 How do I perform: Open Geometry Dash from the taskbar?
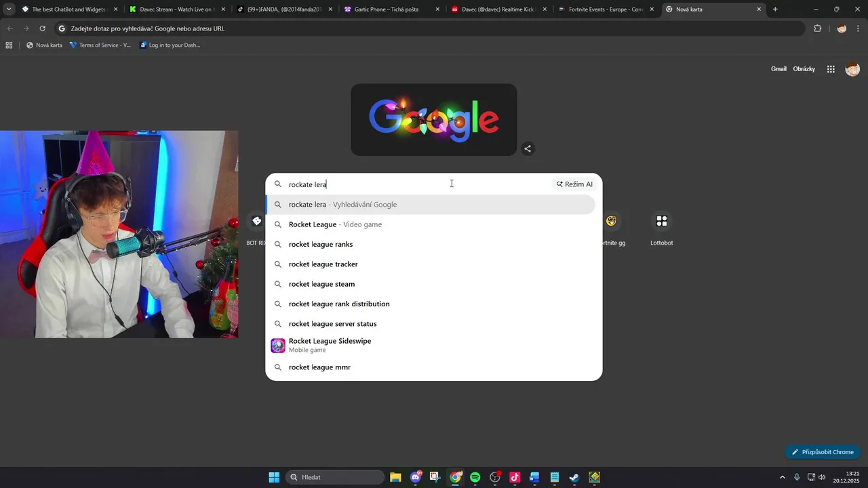pos(595,477)
